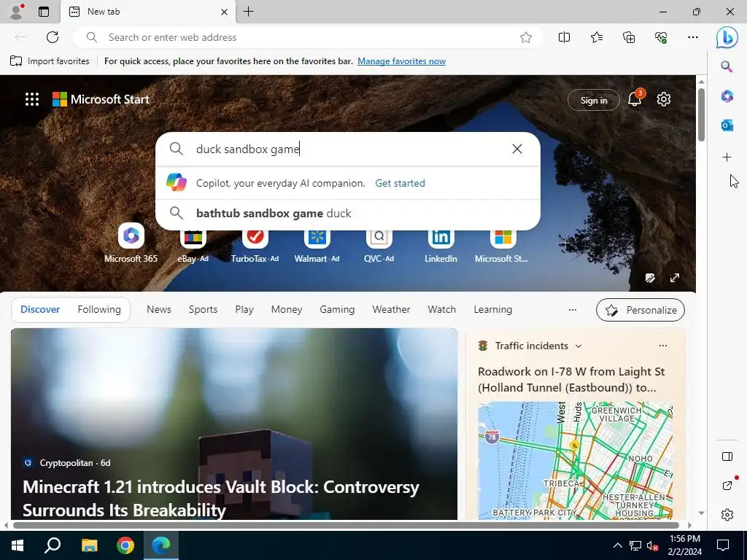Open the Weather category
The height and width of the screenshot is (560, 747).
coord(391,309)
